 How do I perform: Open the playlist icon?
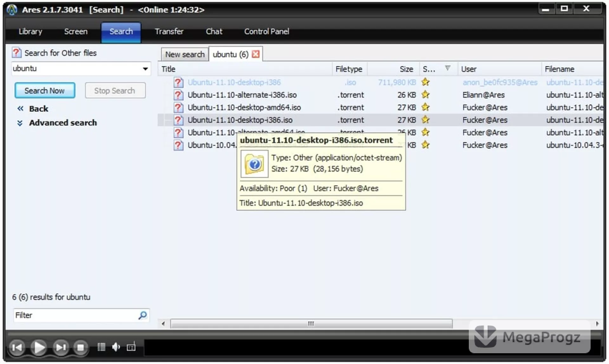[101, 347]
